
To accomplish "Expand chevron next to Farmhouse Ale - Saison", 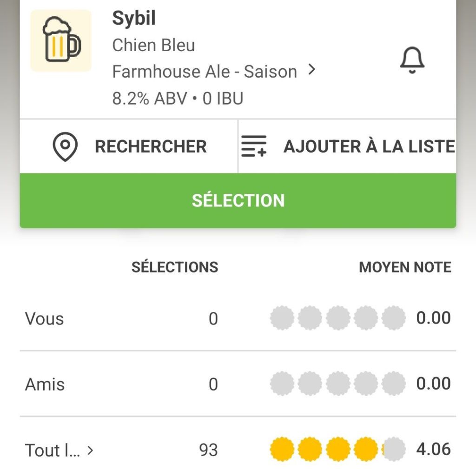I will [x=312, y=70].
